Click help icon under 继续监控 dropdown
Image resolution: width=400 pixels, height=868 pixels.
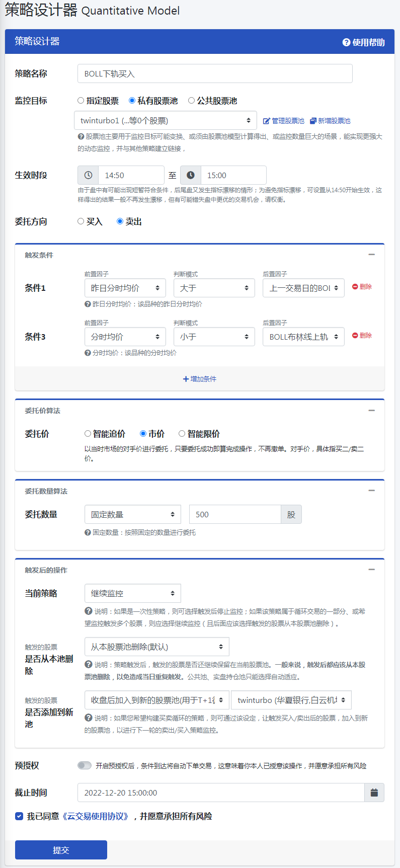[x=88, y=611]
